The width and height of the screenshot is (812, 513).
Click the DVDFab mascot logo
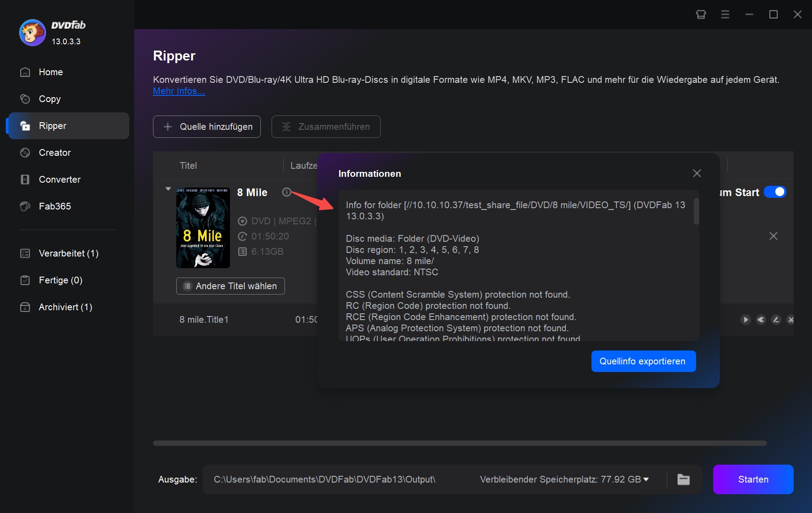[32, 33]
